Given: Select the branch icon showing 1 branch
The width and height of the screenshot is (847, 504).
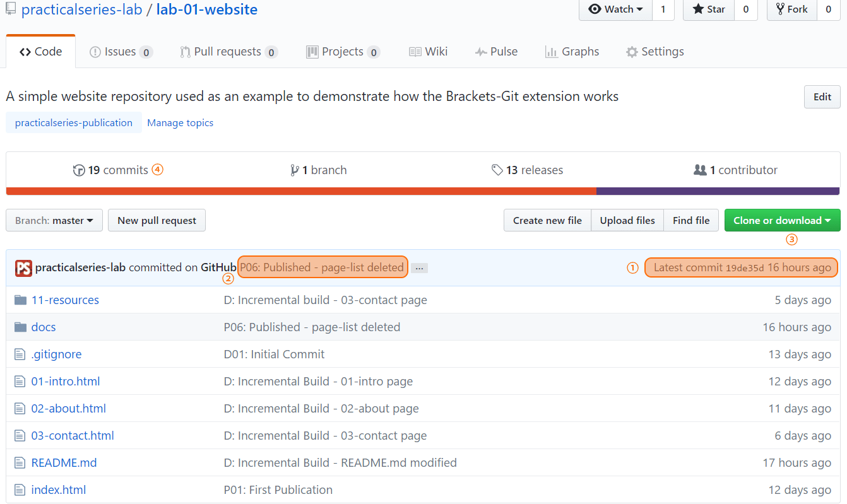Looking at the screenshot, I should (x=294, y=170).
